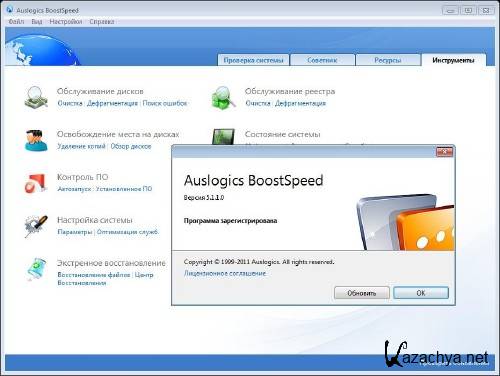Click the Настройка системы heading
Viewport: 500px width, 376px height.
[95, 220]
